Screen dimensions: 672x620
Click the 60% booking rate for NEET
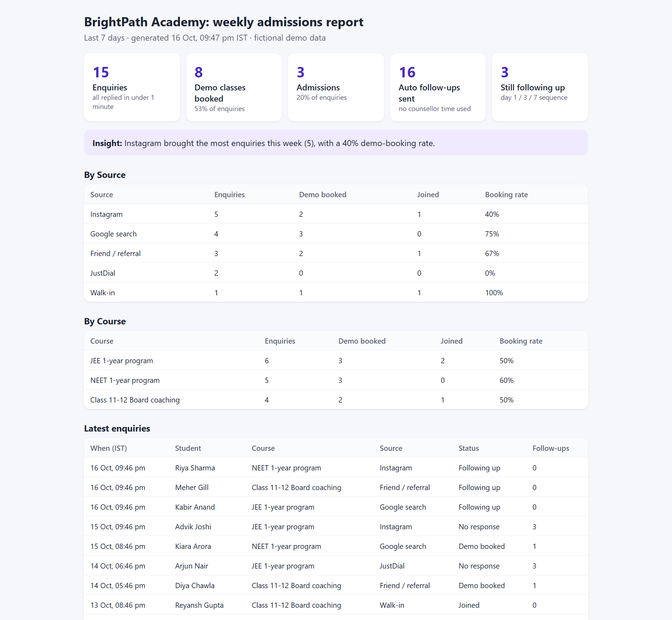pyautogui.click(x=506, y=380)
